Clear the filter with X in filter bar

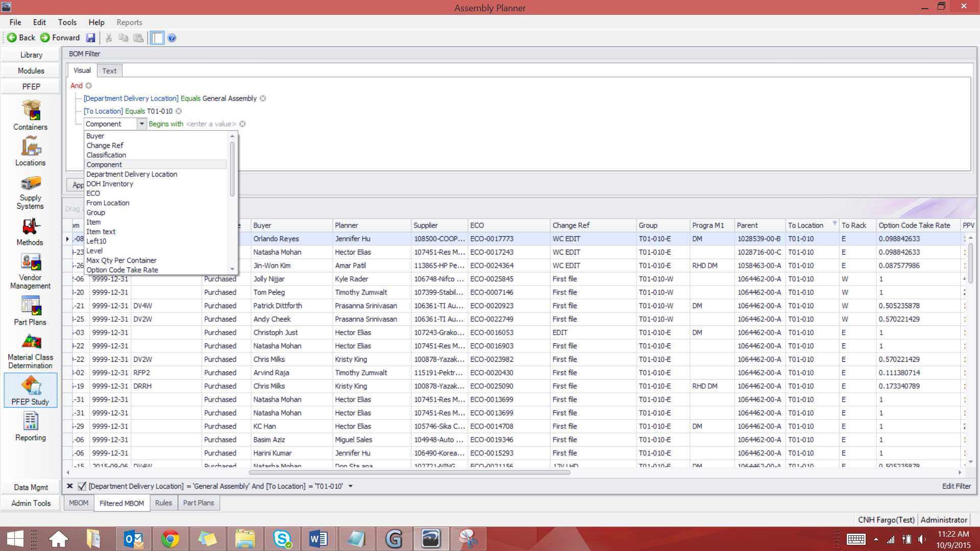(x=70, y=486)
